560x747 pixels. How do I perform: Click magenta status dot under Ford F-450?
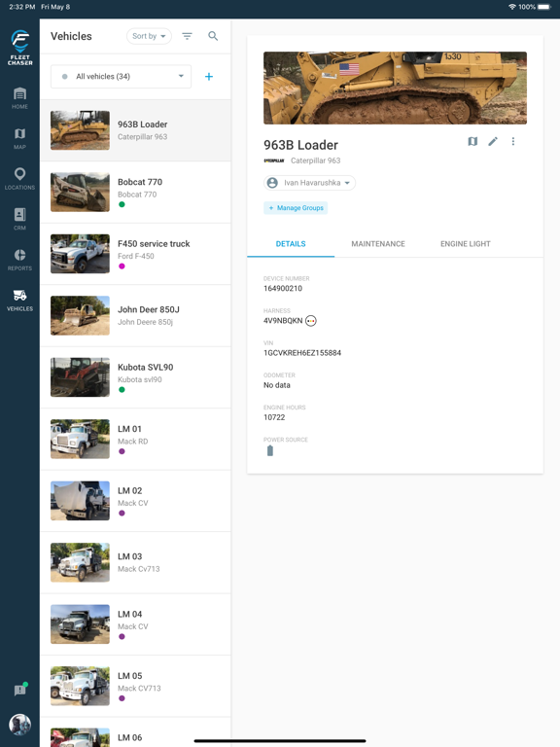(122, 267)
